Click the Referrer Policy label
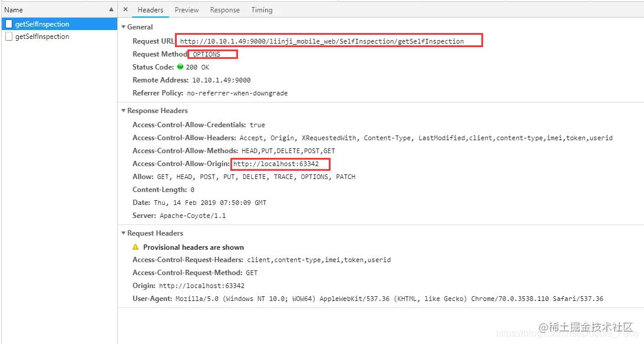Viewport: 644px width, 344px height. tap(158, 93)
